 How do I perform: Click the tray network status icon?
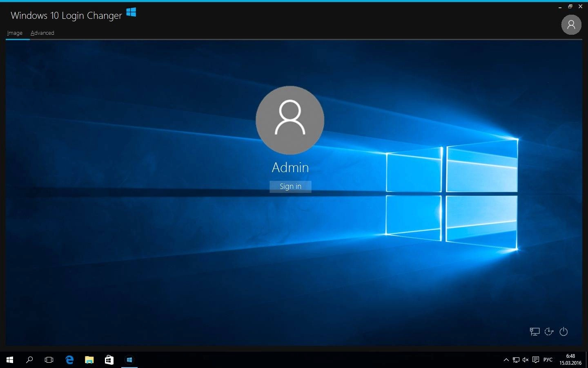(516, 360)
